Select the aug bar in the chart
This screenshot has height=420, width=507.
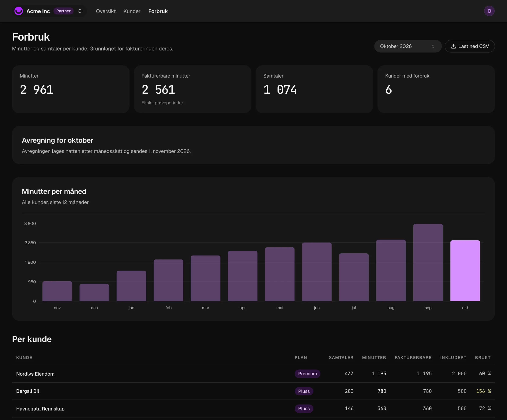pos(391,271)
